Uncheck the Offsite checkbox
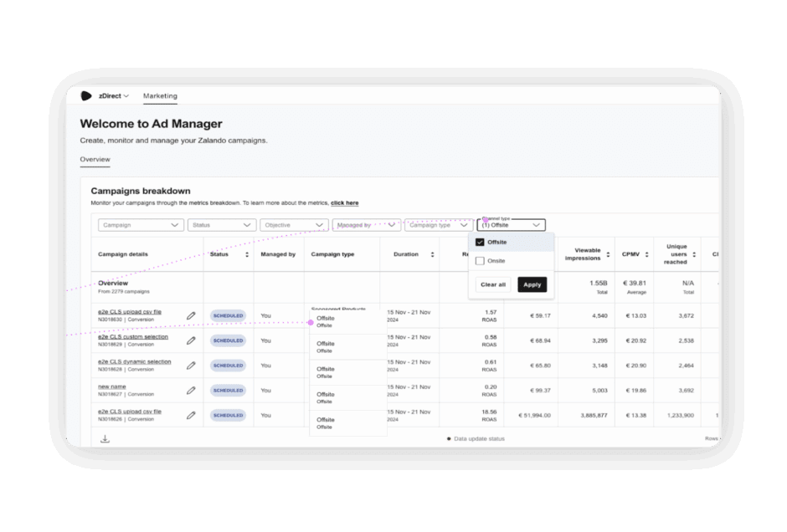Screen dimensions: 787x532 (x=480, y=243)
